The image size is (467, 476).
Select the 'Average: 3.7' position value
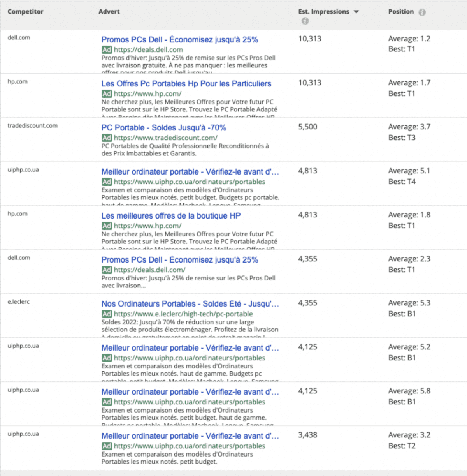pos(409,127)
